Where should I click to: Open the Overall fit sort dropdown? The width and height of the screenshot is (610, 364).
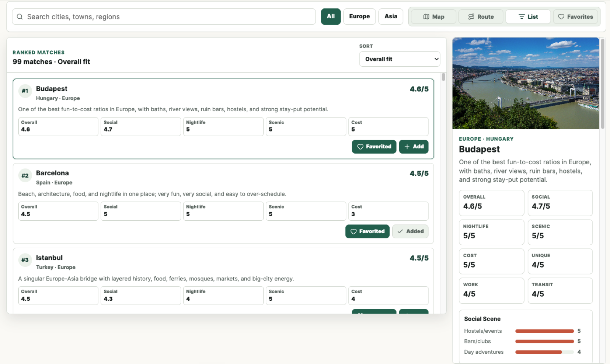coord(400,59)
